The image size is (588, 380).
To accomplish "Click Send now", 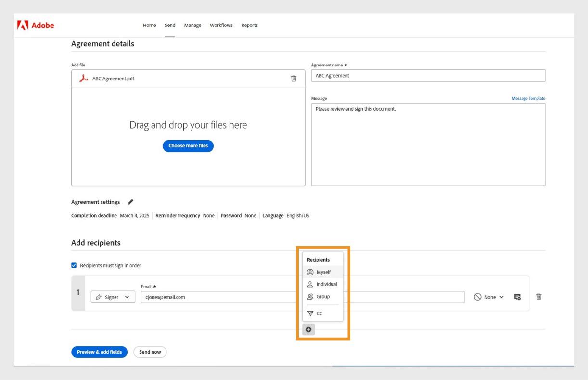I will point(150,352).
